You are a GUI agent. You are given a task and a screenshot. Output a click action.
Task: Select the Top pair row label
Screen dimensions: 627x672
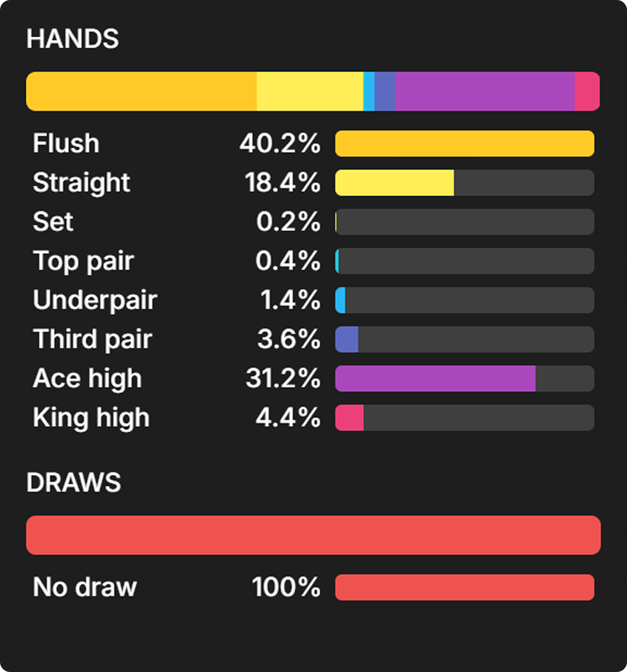[83, 261]
